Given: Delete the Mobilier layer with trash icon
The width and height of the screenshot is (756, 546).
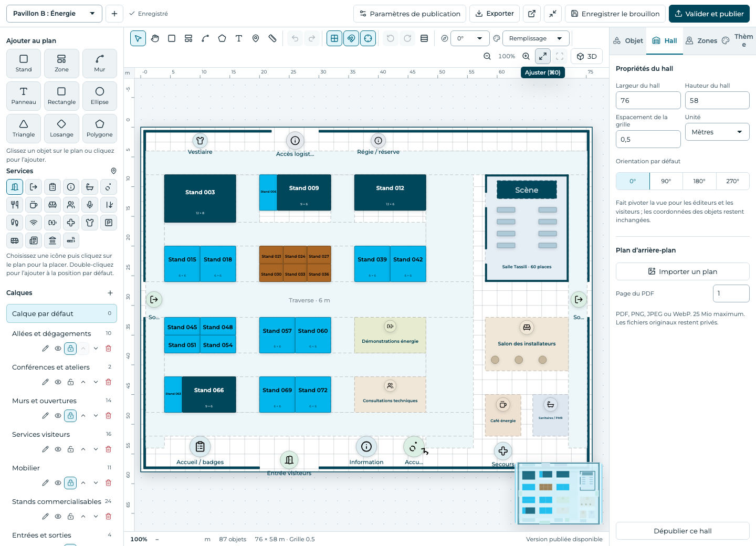Looking at the screenshot, I should [x=109, y=482].
